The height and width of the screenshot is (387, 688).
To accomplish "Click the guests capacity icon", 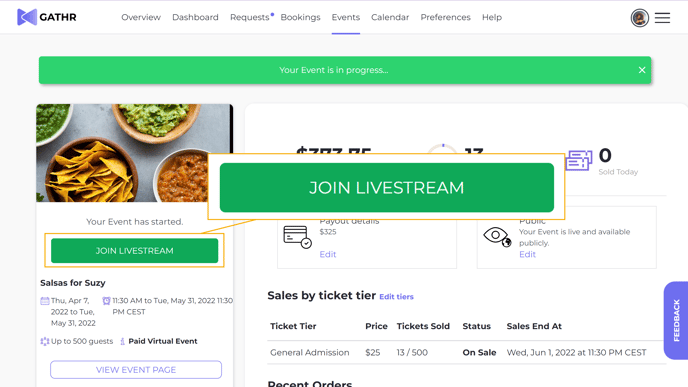I will pyautogui.click(x=44, y=341).
